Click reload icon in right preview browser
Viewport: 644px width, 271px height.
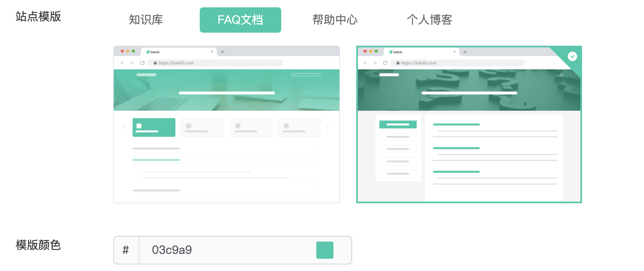pos(385,63)
